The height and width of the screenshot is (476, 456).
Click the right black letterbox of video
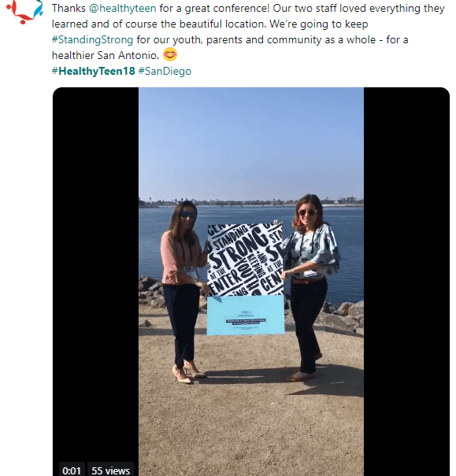406,273
